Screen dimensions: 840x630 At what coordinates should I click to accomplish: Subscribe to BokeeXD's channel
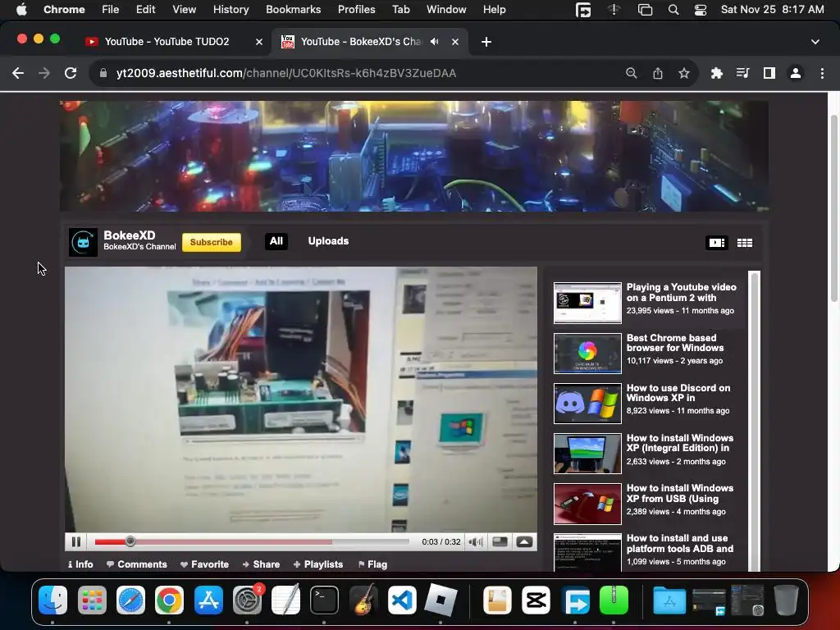pos(211,242)
